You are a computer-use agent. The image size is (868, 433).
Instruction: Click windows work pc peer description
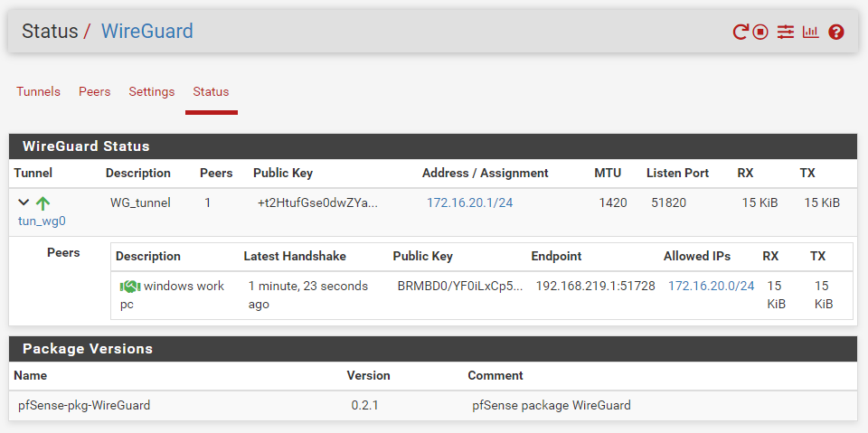click(x=172, y=295)
